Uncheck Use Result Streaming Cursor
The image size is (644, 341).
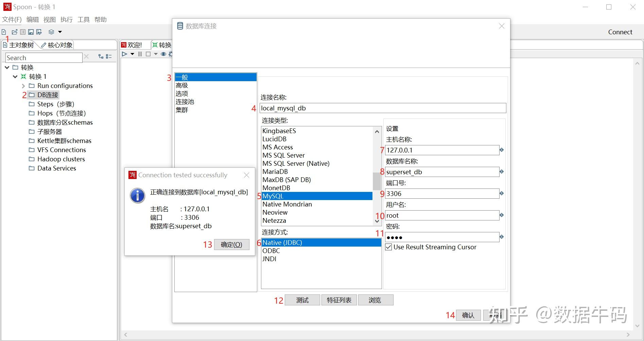coord(388,247)
